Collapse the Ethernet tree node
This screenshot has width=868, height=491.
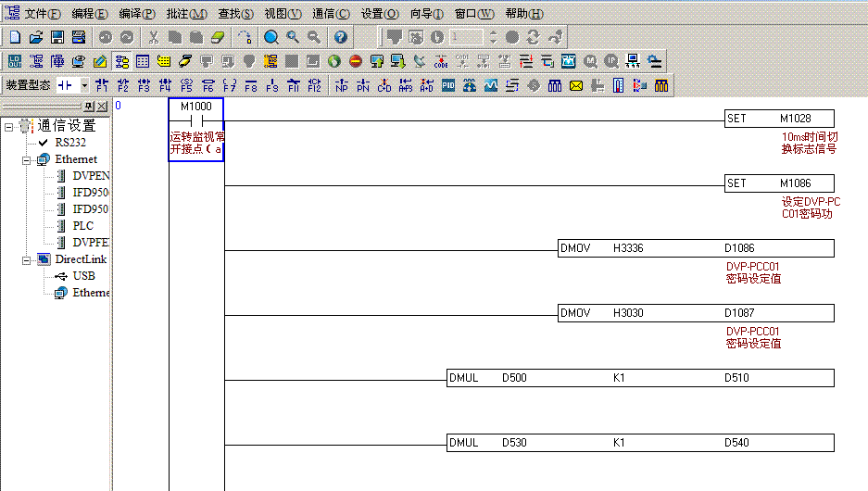click(28, 159)
